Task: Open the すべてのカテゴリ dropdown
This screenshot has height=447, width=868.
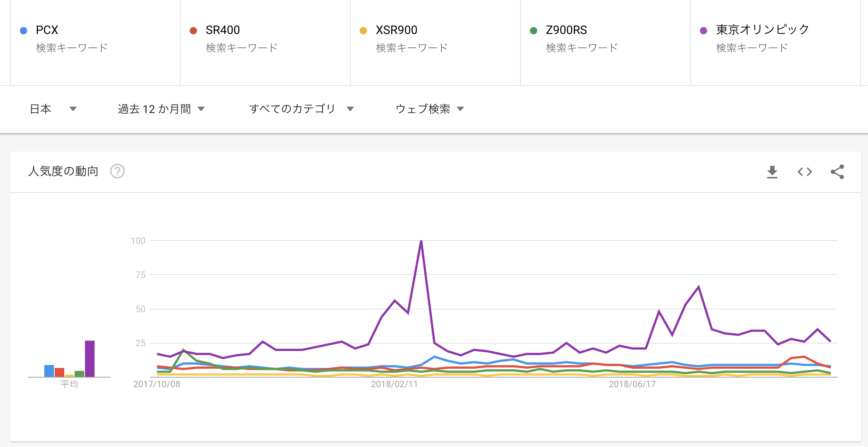Action: [x=302, y=109]
